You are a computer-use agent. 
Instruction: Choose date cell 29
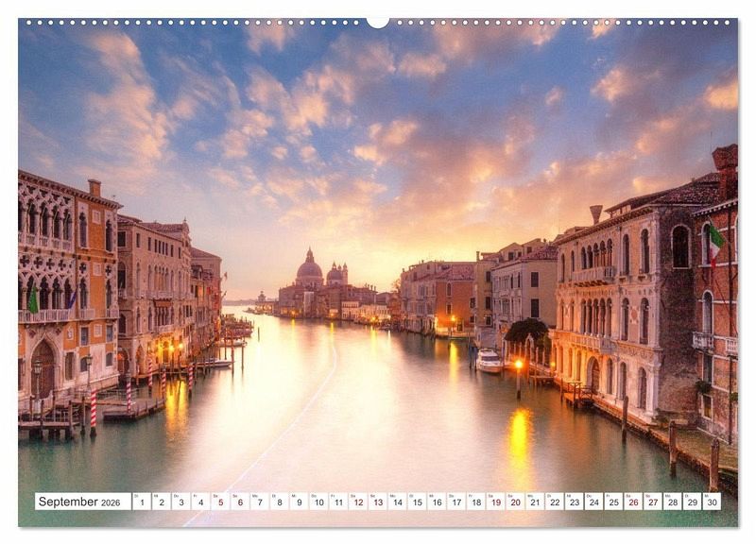click(x=692, y=502)
